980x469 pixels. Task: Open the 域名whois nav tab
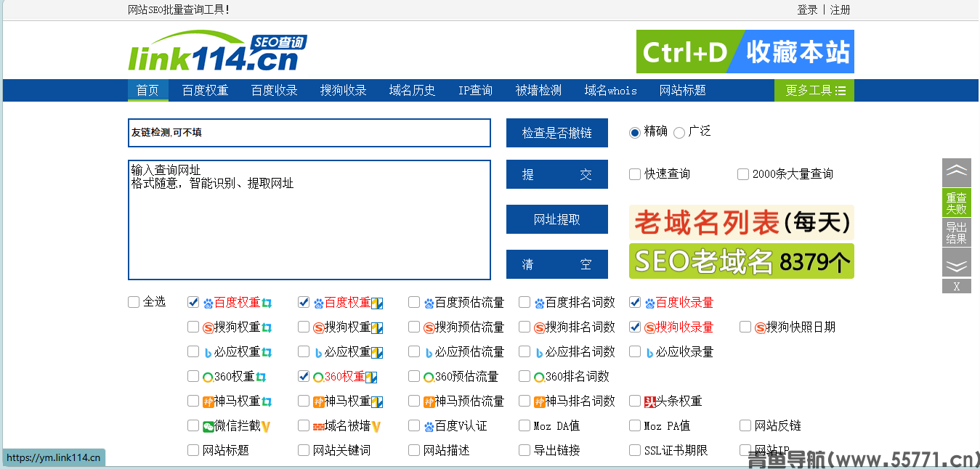click(611, 91)
